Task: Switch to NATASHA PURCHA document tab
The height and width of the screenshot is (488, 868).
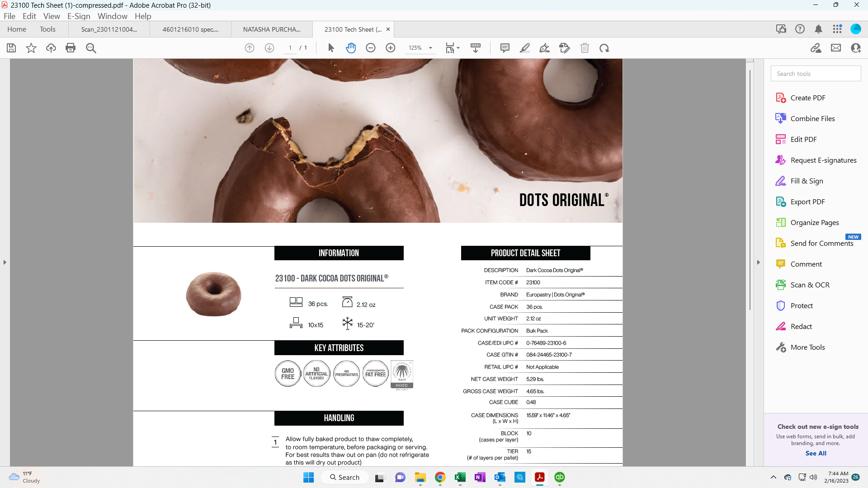Action: (x=272, y=29)
